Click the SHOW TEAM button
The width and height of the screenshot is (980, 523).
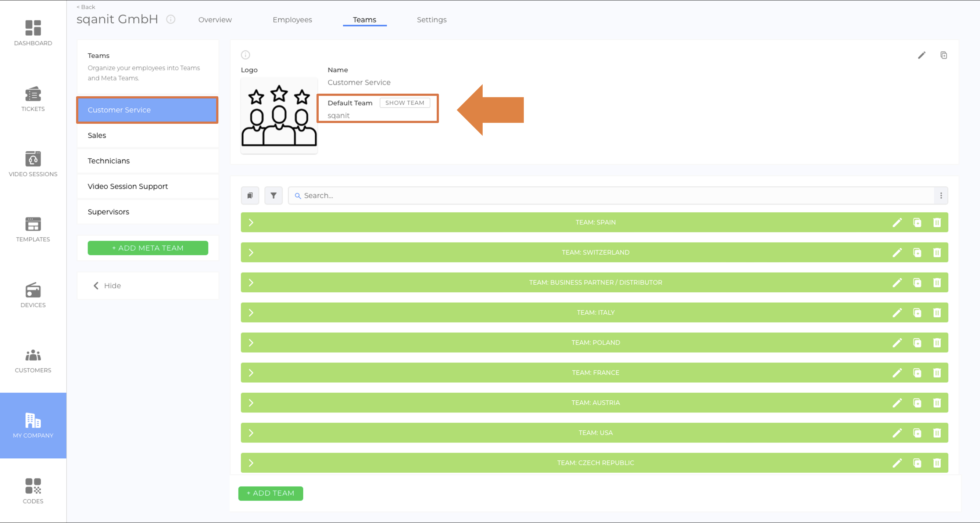click(x=404, y=102)
